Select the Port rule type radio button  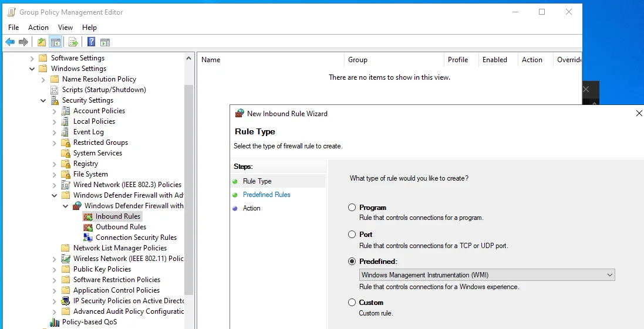coord(352,235)
